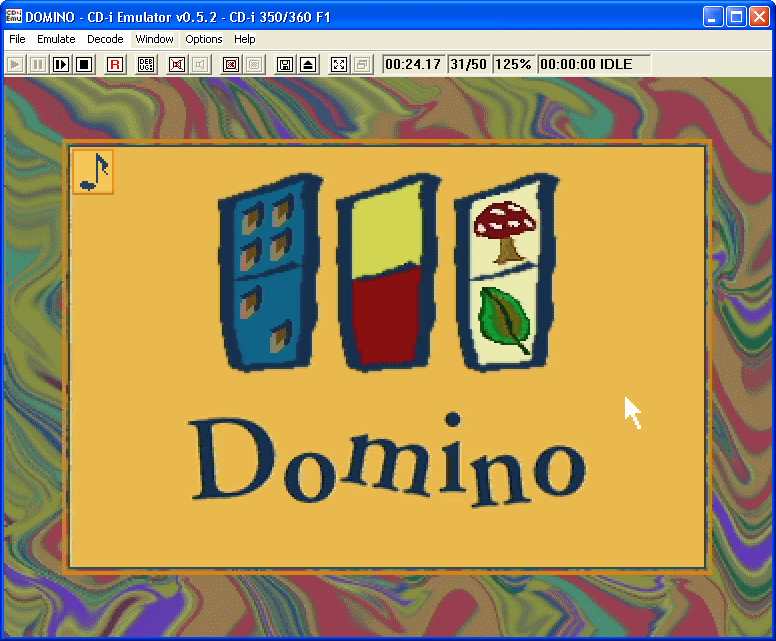The image size is (776, 641).
Task: Open the Help menu
Action: tap(245, 39)
